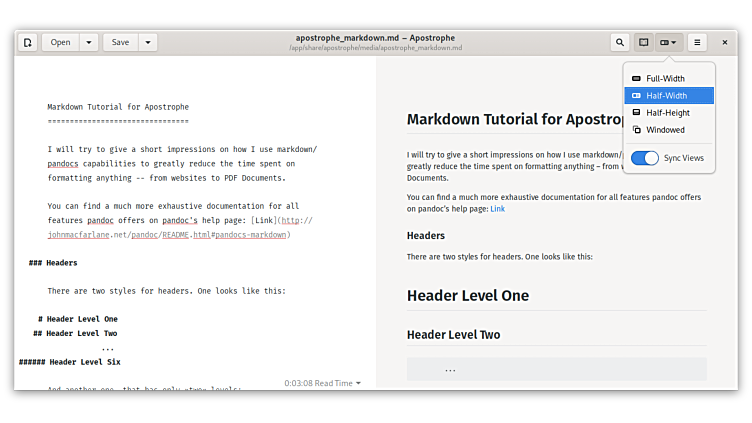Image resolution: width=752 pixels, height=423 pixels.
Task: Toggle the Sync Views switch
Action: coord(646,158)
